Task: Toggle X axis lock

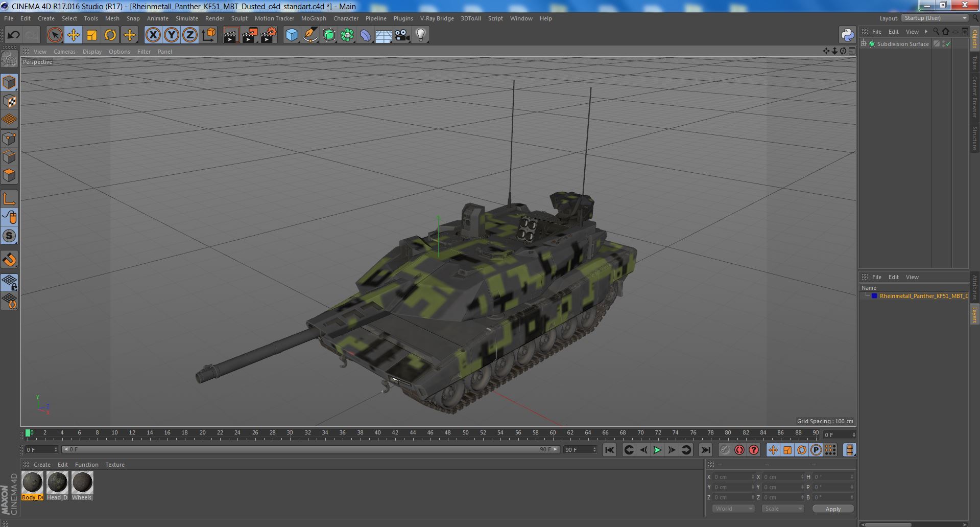Action: (153, 35)
